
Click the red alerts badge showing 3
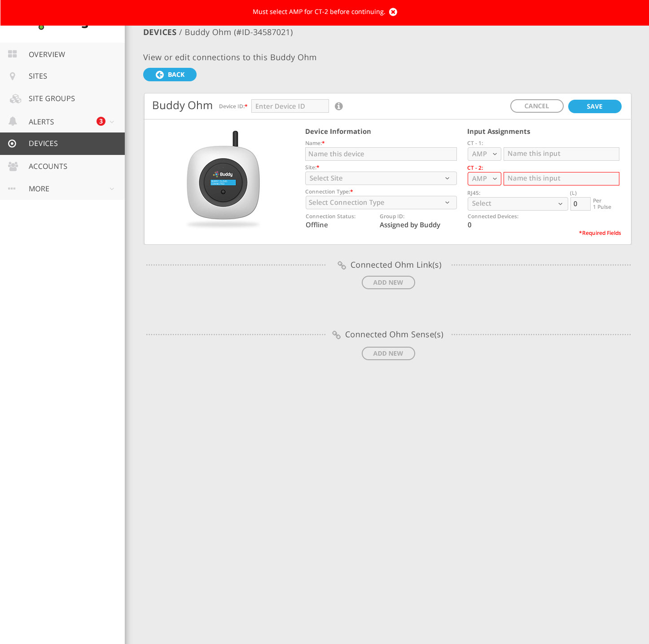coord(101,121)
